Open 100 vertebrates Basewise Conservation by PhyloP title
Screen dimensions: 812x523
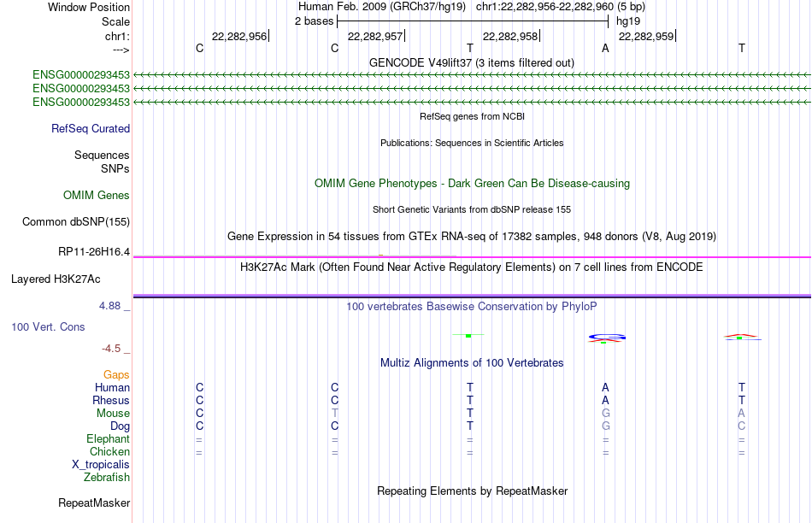[472, 307]
